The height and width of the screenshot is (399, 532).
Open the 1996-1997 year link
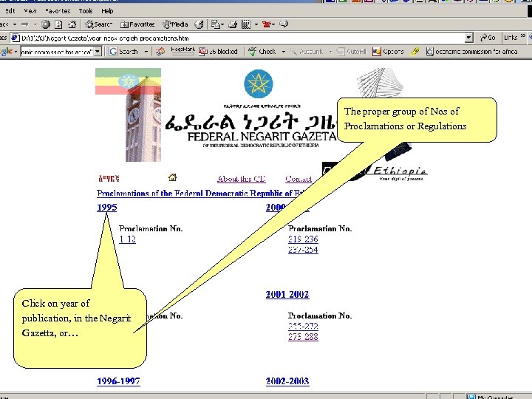point(118,381)
